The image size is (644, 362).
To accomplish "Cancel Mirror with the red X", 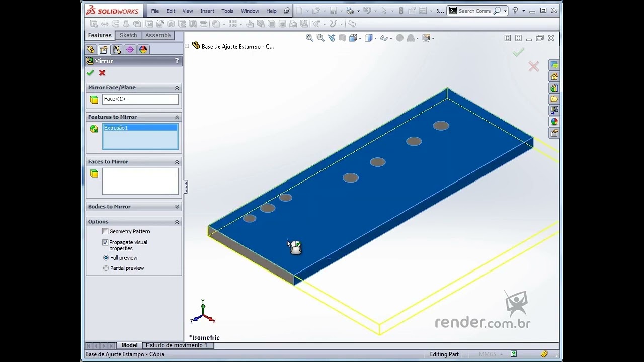I will 102,73.
